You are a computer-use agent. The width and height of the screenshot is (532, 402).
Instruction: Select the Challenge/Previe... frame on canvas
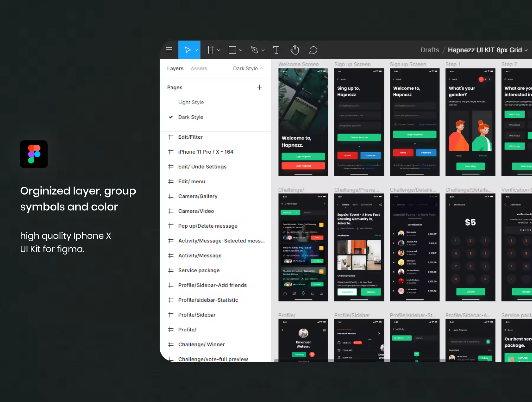tap(359, 247)
